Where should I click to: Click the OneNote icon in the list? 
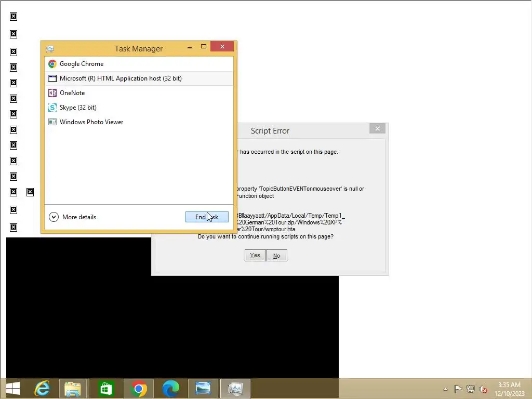tap(52, 93)
